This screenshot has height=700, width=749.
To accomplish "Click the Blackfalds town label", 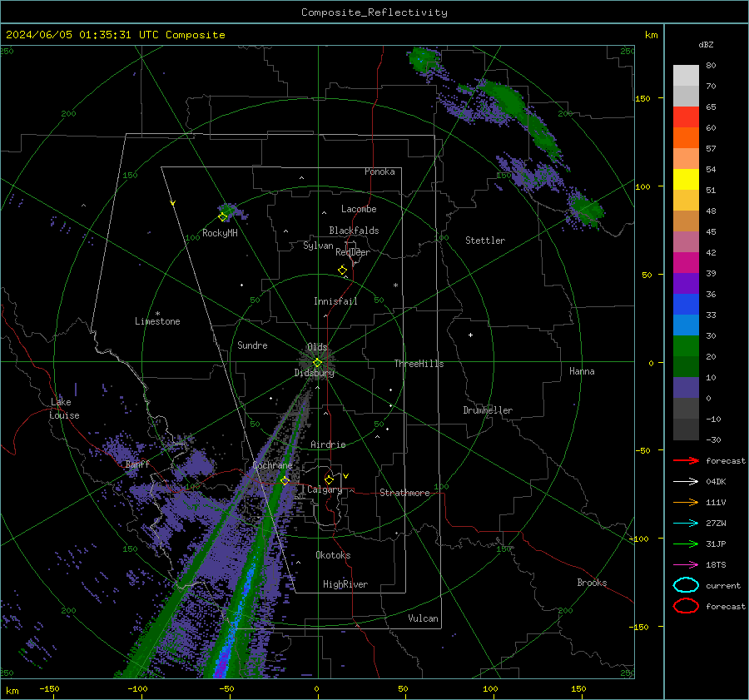I will pyautogui.click(x=354, y=231).
